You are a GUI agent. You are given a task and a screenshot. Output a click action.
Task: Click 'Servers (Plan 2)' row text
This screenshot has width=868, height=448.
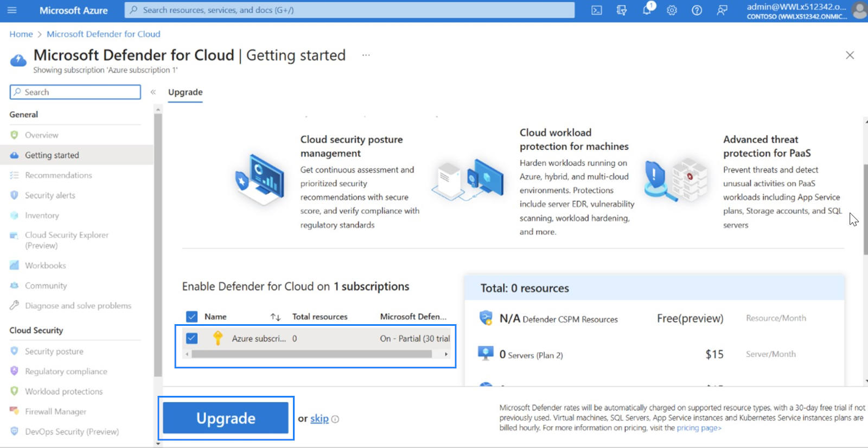[x=535, y=355]
